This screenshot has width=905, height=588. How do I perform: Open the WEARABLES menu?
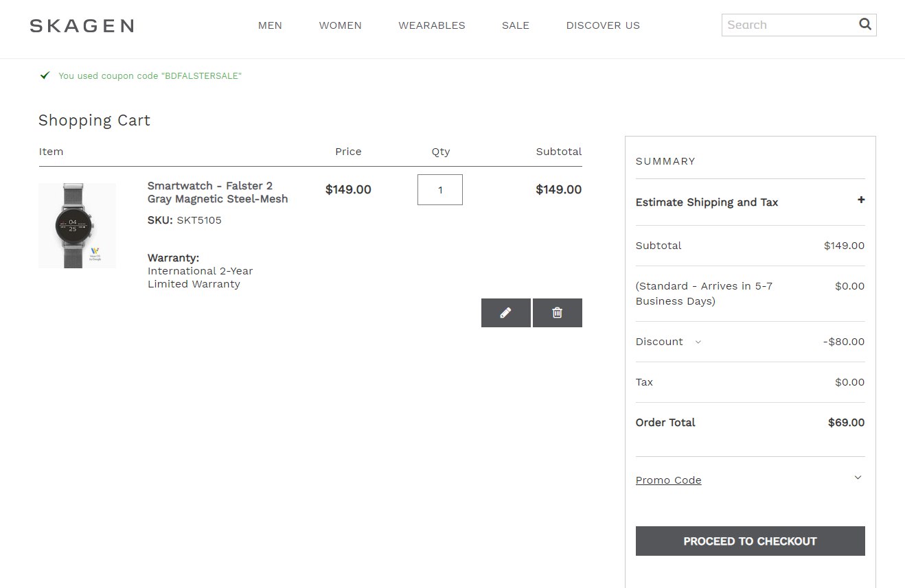tap(432, 25)
